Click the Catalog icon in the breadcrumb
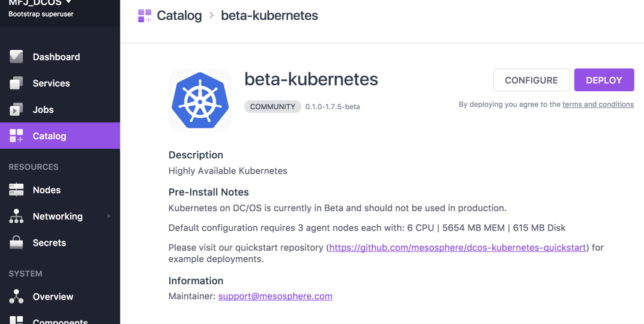Viewport: 644px width, 324px height. pyautogui.click(x=145, y=16)
